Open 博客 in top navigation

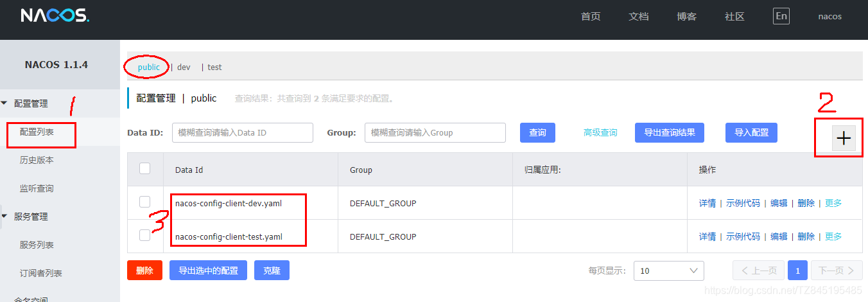(687, 17)
